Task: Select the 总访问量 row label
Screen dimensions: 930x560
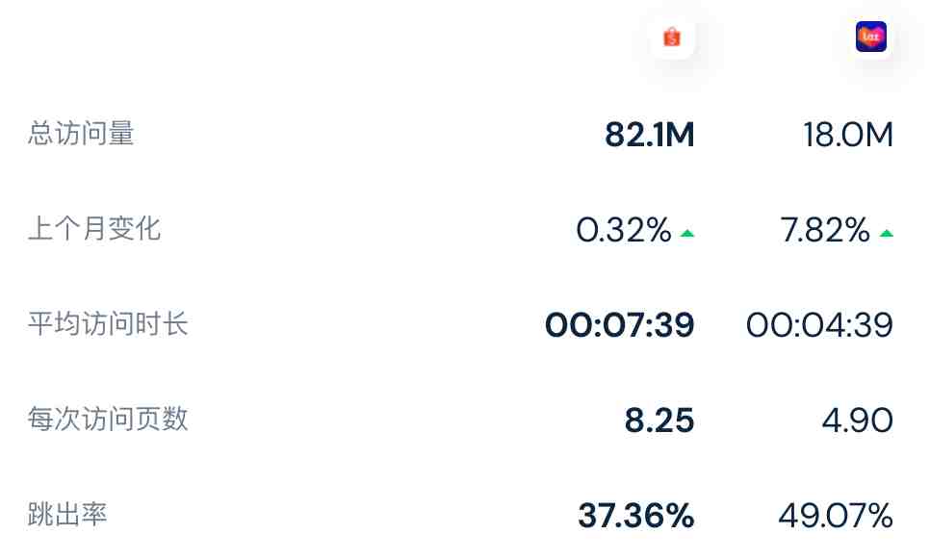Action: (x=81, y=134)
